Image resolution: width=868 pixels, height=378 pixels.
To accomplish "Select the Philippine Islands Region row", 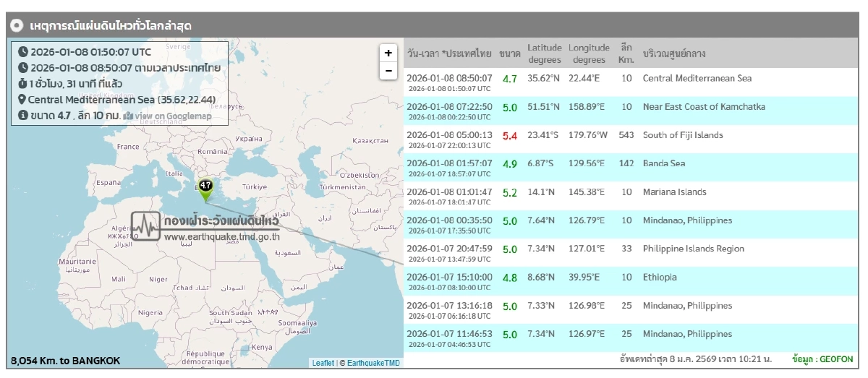I will [x=629, y=253].
